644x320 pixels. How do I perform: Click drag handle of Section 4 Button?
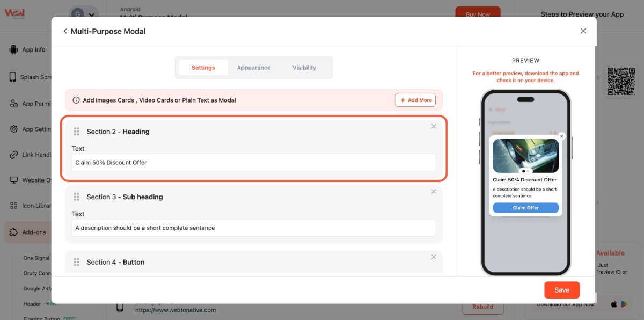click(77, 263)
